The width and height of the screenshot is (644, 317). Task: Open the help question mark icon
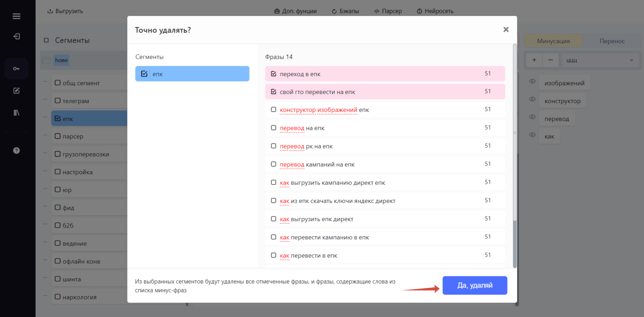(16, 151)
